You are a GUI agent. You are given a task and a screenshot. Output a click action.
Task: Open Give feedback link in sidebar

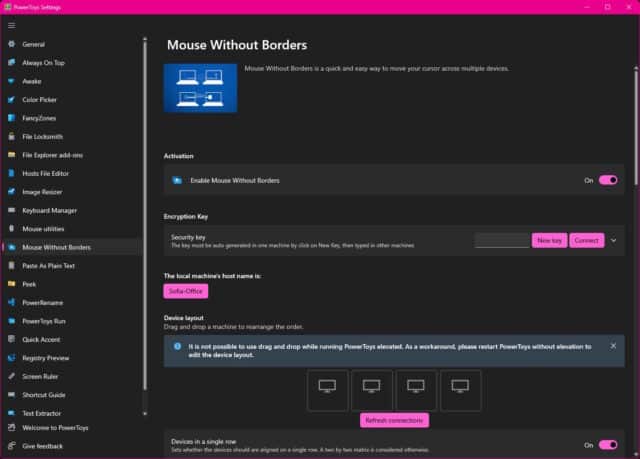pyautogui.click(x=71, y=446)
